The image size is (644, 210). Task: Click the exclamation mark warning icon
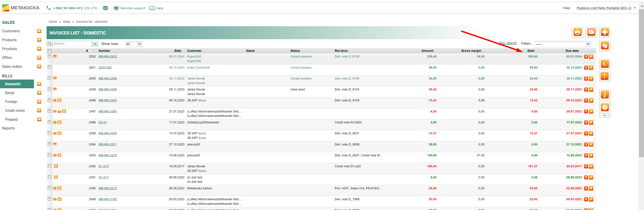point(604,76)
